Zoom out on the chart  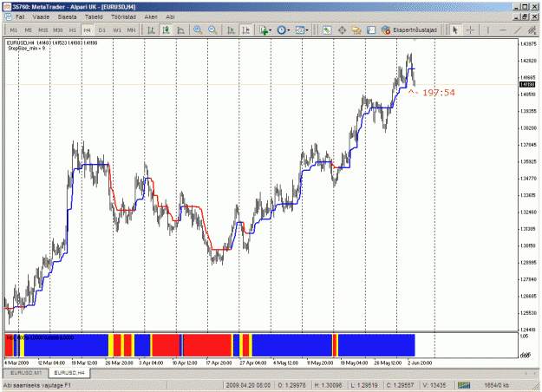(212, 30)
